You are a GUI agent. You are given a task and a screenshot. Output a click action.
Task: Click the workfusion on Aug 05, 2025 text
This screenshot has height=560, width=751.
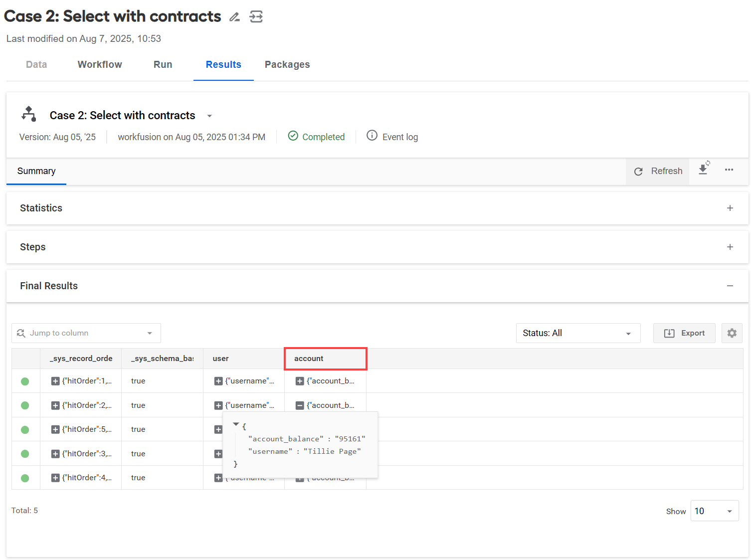pyautogui.click(x=191, y=137)
